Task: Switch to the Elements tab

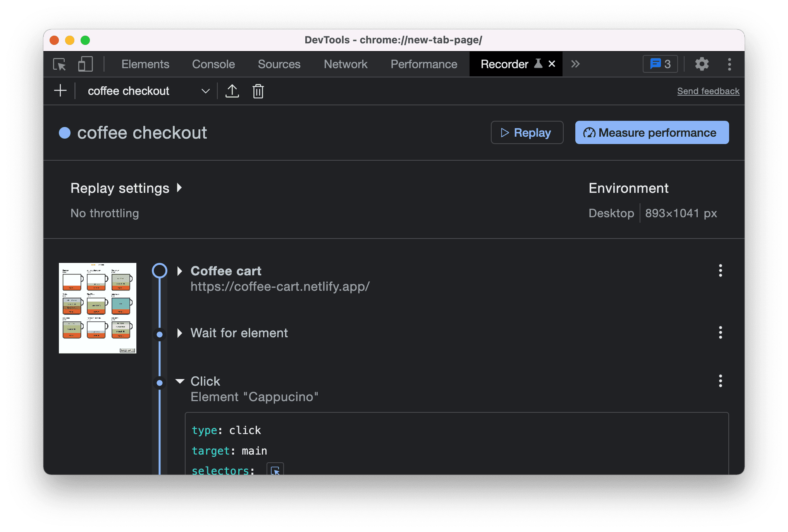Action: tap(146, 63)
